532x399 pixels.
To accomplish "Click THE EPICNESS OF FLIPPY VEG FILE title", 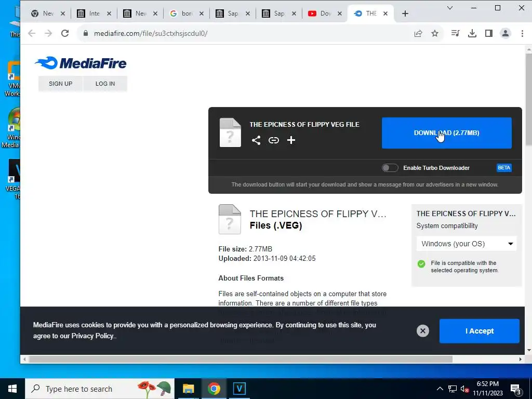I will 304,125.
